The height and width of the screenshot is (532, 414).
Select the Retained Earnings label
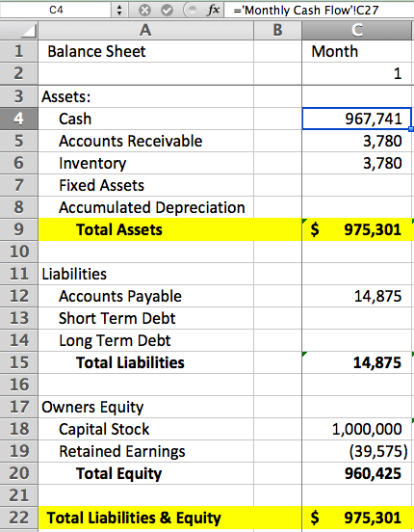pyautogui.click(x=145, y=451)
